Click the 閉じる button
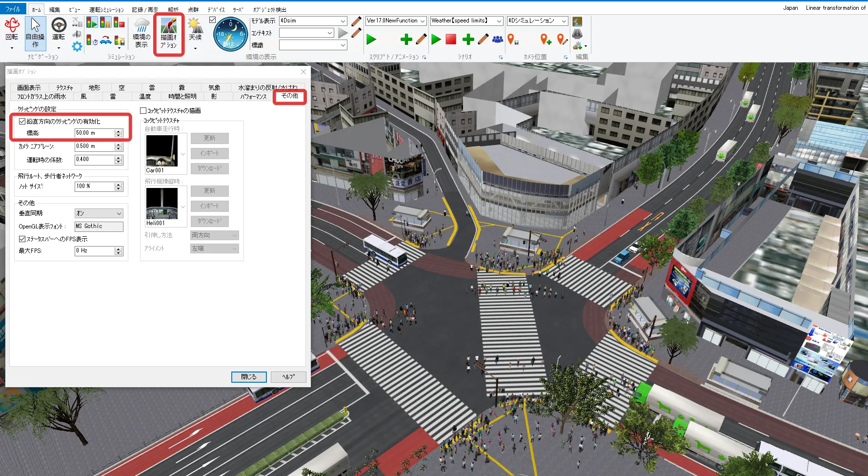The width and height of the screenshot is (868, 476). [248, 377]
